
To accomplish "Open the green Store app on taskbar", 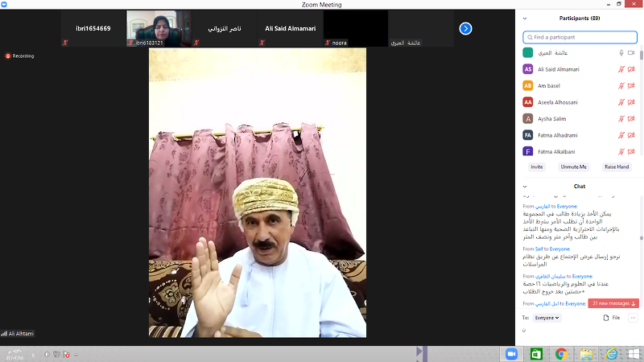I will 536,354.
